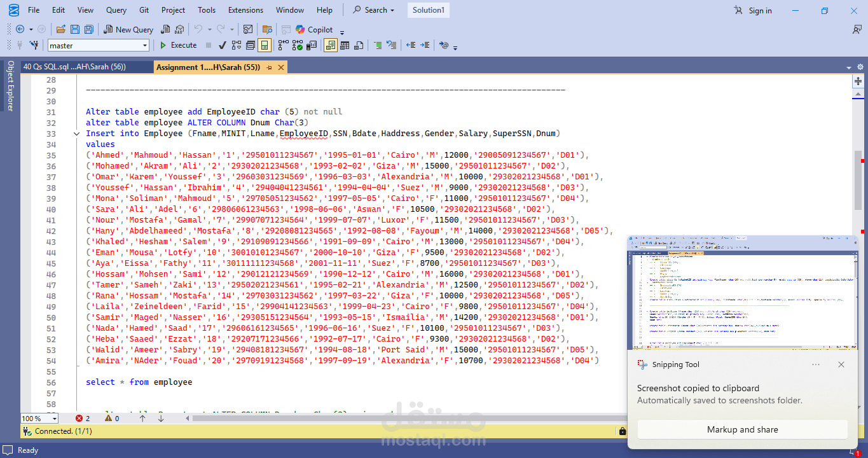Increase the line indent icon
Viewport: 868px width, 458px height.
(425, 45)
